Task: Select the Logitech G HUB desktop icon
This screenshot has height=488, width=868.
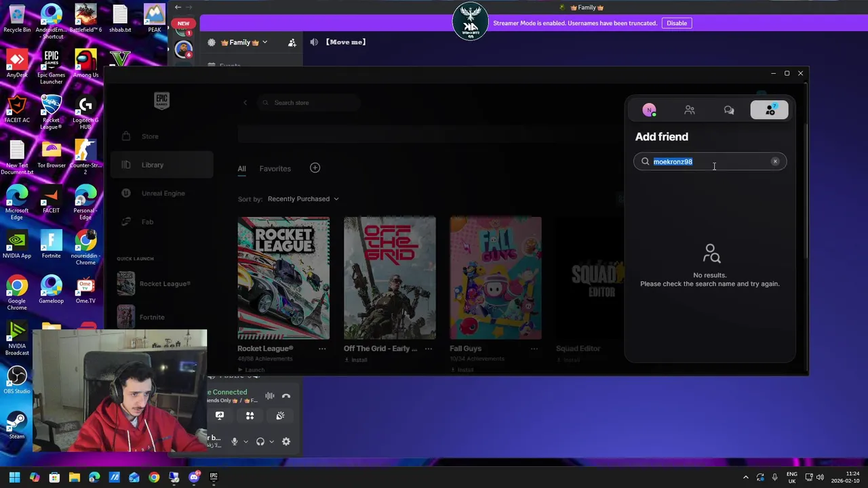Action: pyautogui.click(x=85, y=113)
